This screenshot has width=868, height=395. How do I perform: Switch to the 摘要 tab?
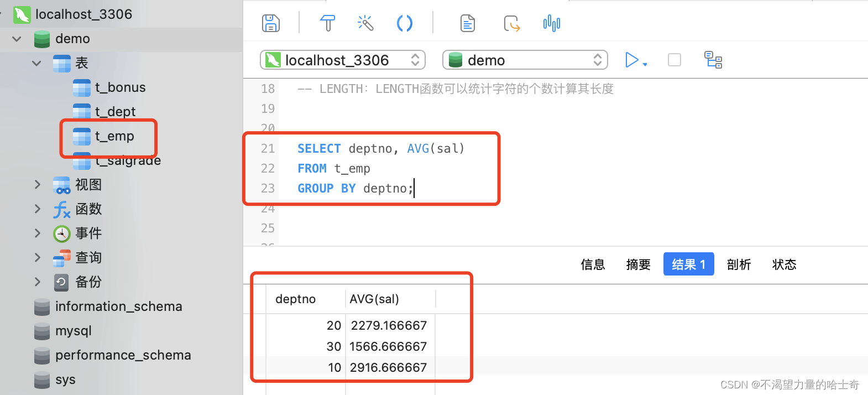[639, 264]
